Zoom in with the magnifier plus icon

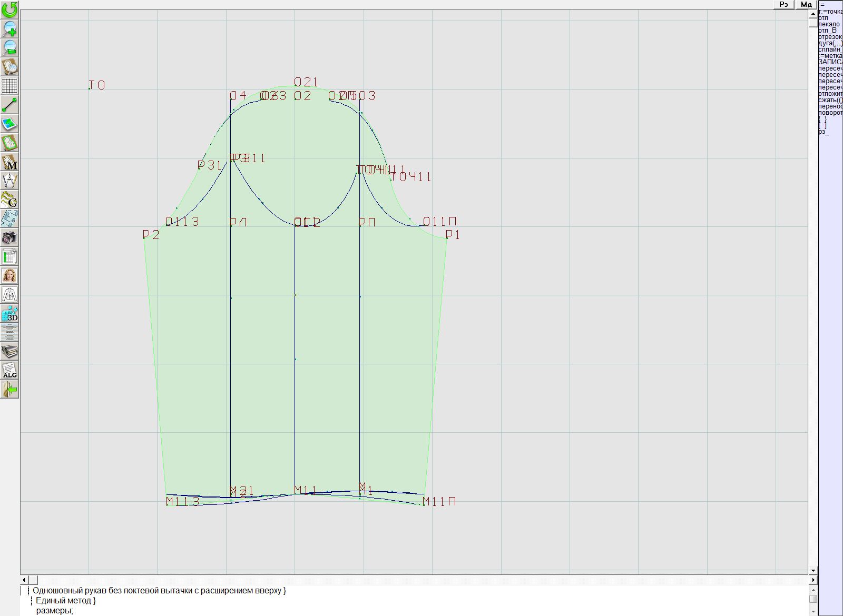point(9,28)
